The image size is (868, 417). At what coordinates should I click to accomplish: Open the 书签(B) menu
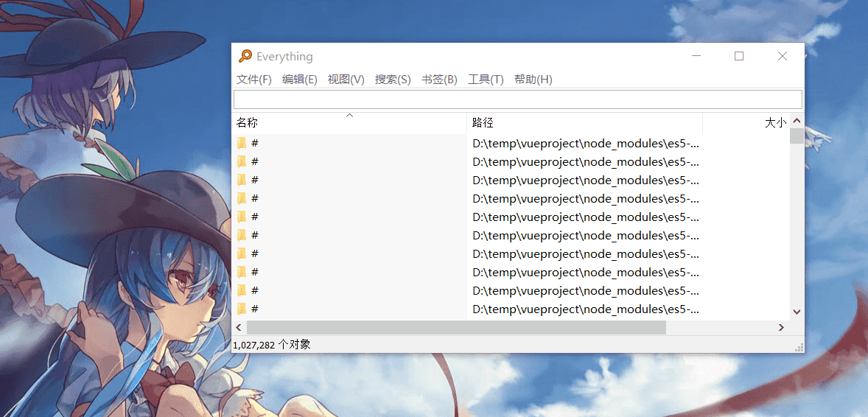(x=440, y=80)
